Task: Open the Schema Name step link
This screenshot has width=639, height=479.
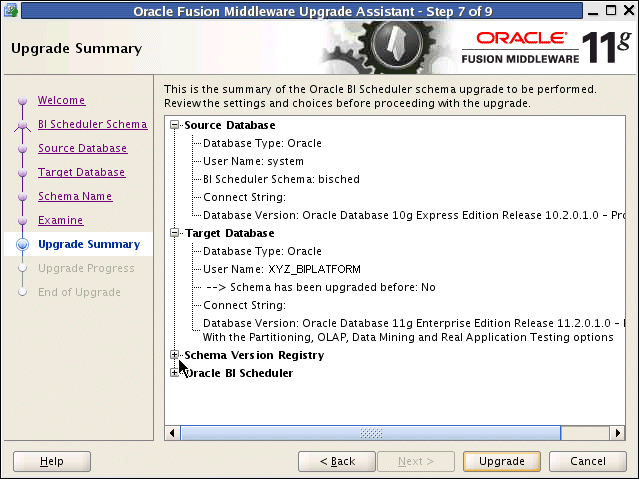Action: click(75, 196)
